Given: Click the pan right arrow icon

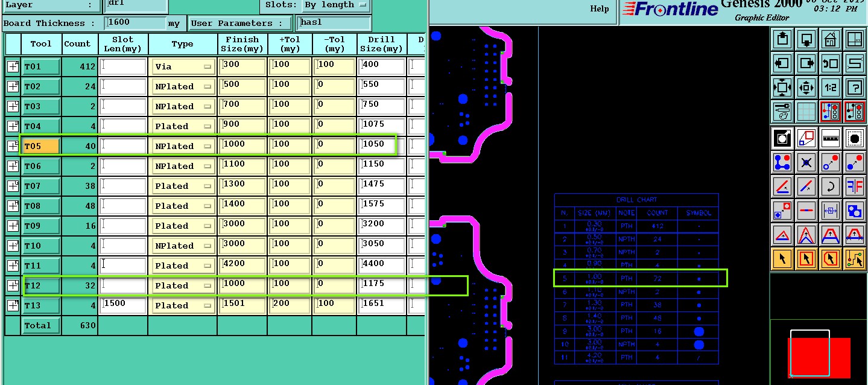Looking at the screenshot, I should 806,63.
